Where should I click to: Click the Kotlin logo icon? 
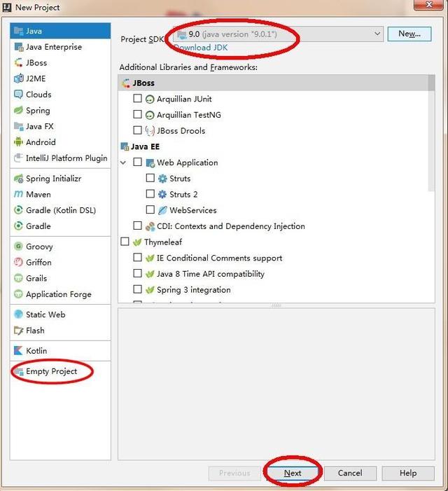(18, 350)
